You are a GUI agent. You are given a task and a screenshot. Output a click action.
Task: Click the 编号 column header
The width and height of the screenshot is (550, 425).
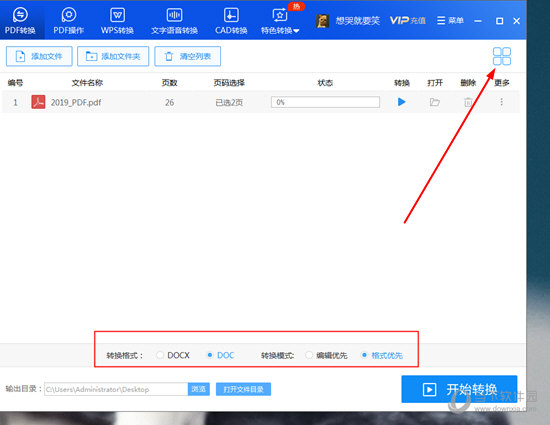(x=15, y=83)
